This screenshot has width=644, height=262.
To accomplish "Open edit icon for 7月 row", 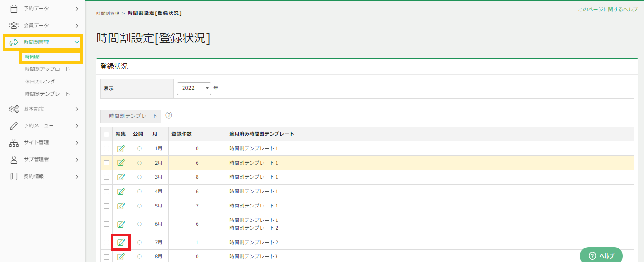I will point(121,242).
